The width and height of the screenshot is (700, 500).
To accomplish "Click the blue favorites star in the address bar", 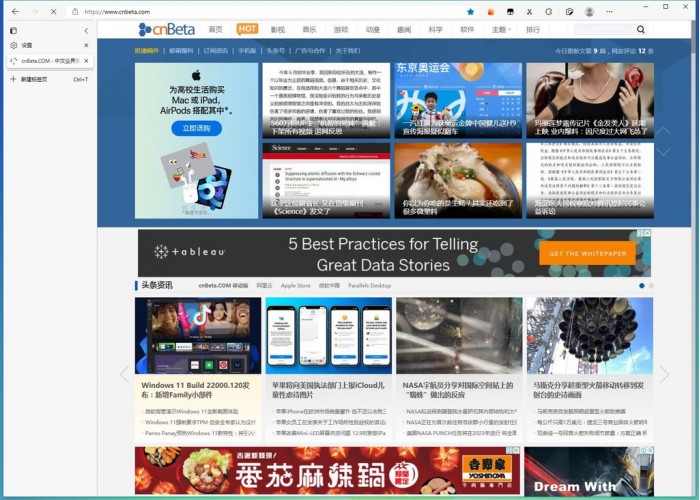I will (471, 12).
